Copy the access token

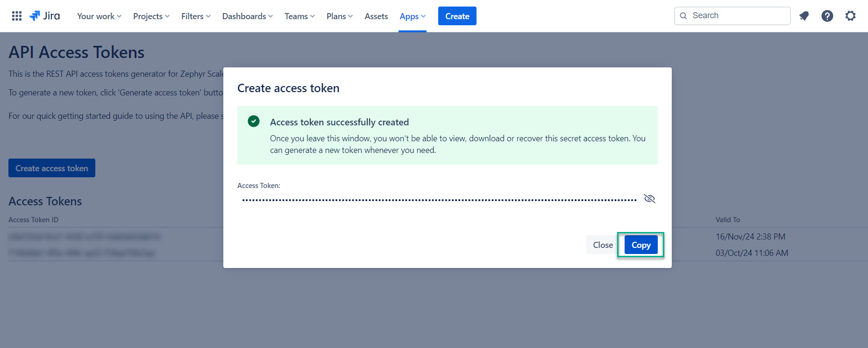(641, 245)
